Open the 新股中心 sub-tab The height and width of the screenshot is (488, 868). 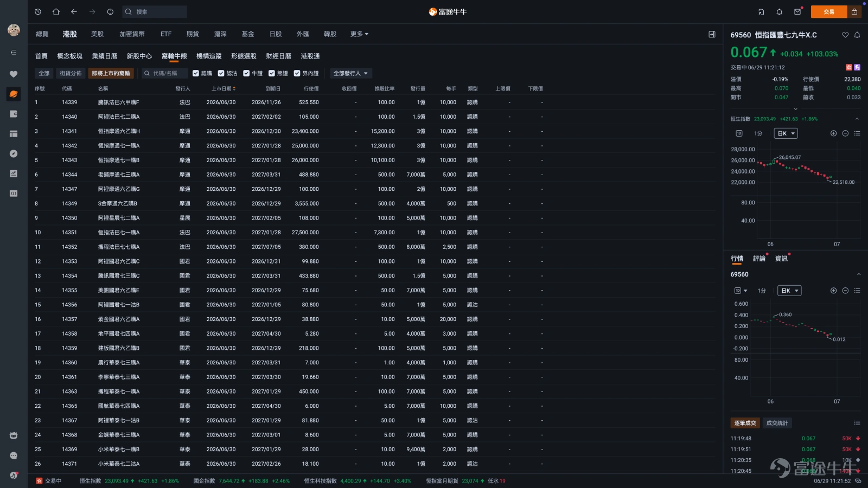coord(139,56)
